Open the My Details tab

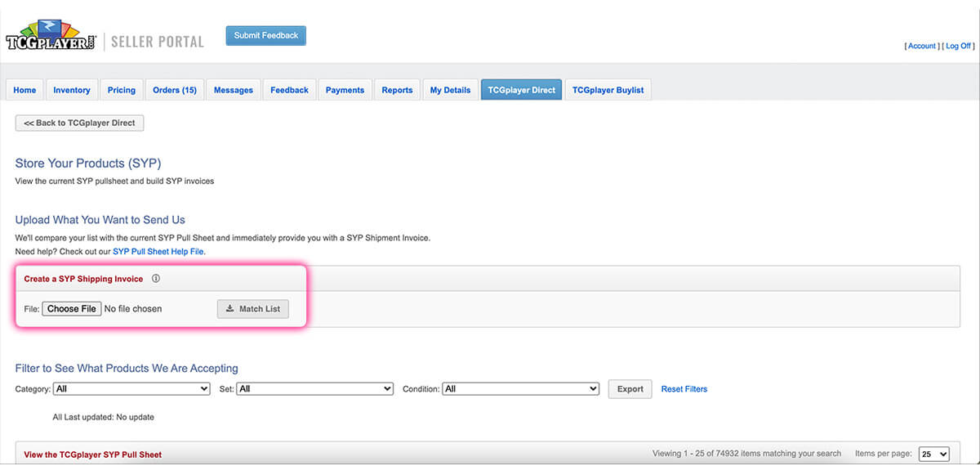[451, 90]
